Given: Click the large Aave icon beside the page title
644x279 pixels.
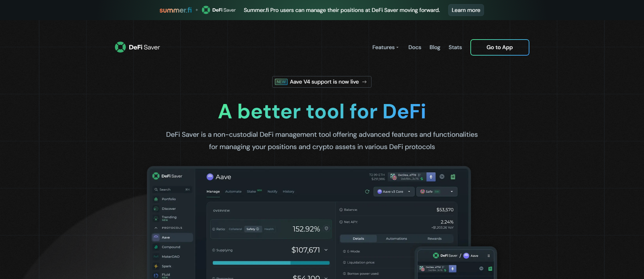Looking at the screenshot, I should click(210, 177).
